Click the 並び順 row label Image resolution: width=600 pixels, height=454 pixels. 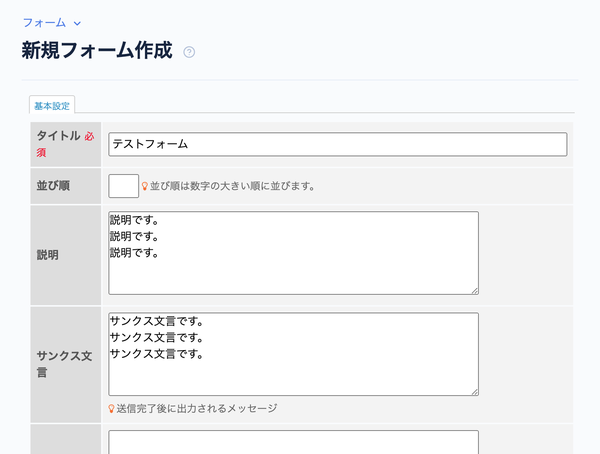pyautogui.click(x=53, y=186)
